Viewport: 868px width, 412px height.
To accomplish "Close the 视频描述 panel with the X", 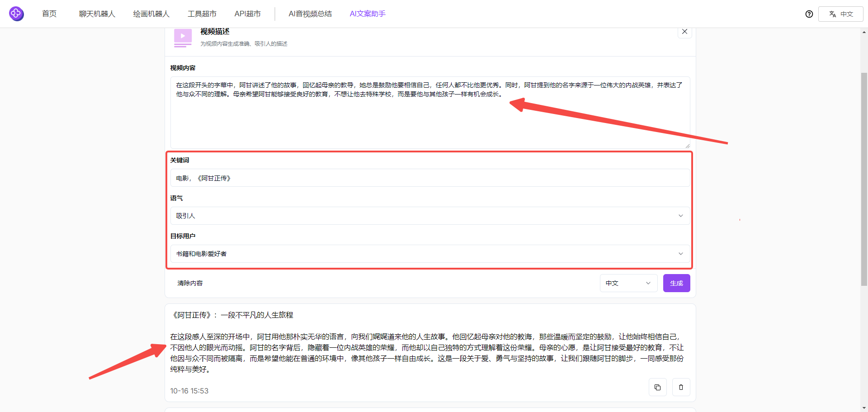I will point(684,32).
